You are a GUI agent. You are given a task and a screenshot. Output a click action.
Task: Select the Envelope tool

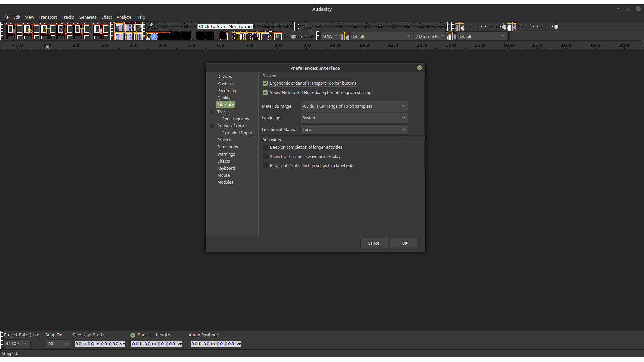(x=129, y=27)
